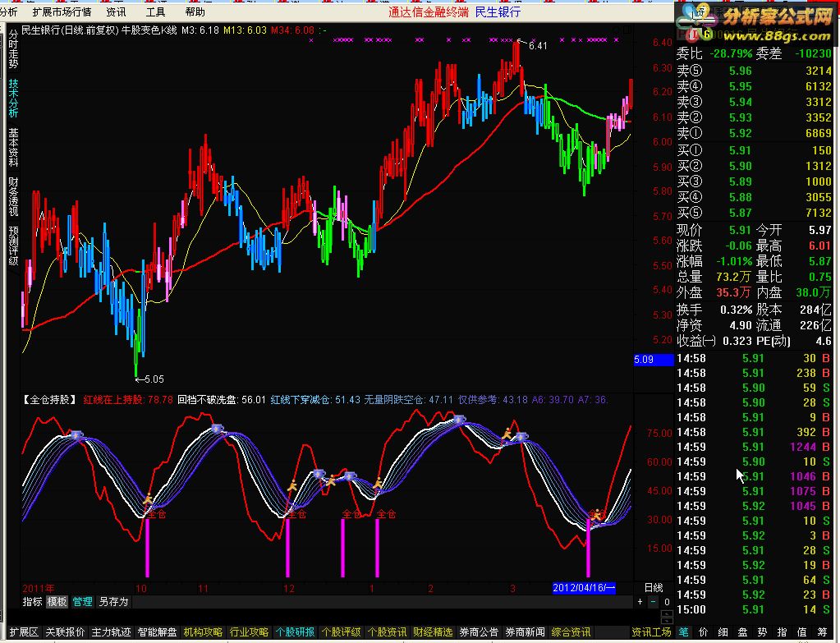This screenshot has height=643, width=840.
Task: Click the magenta full-position bar at December
Action: [x=287, y=548]
